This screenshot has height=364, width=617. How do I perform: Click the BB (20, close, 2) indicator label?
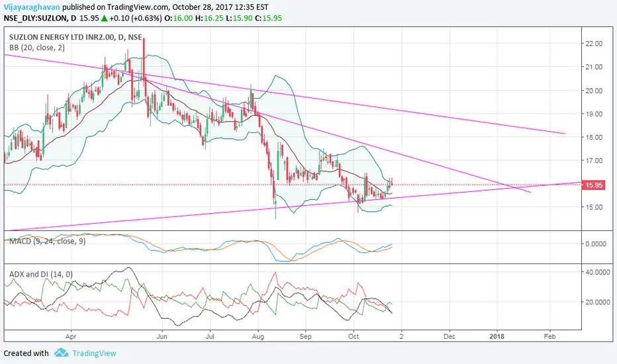coord(37,48)
